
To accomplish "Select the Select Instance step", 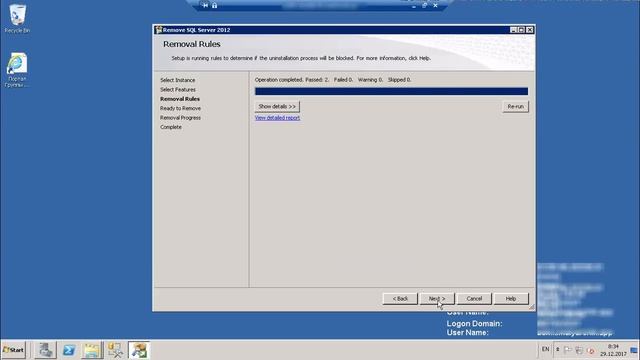I will click(x=178, y=80).
